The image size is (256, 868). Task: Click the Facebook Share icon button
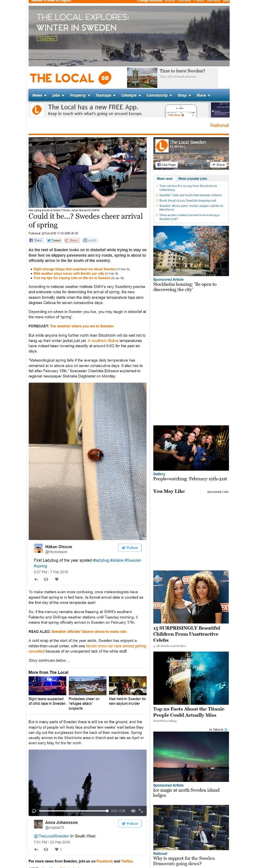pyautogui.click(x=36, y=240)
